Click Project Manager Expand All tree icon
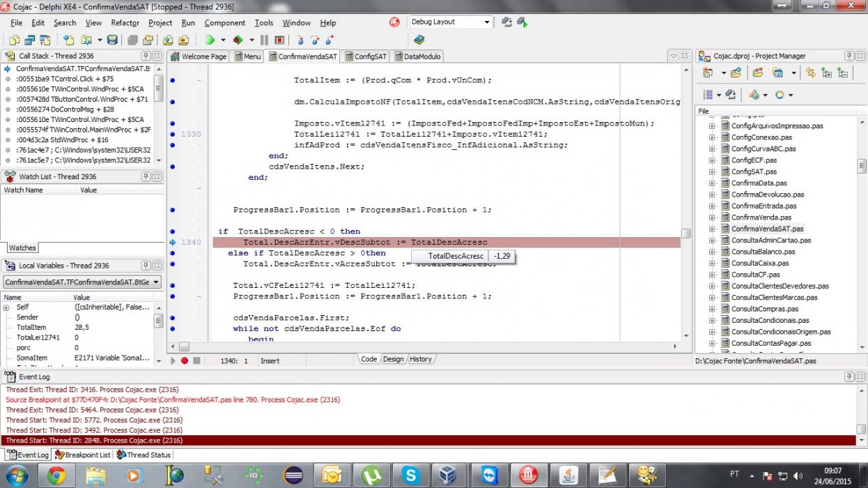 (x=826, y=73)
